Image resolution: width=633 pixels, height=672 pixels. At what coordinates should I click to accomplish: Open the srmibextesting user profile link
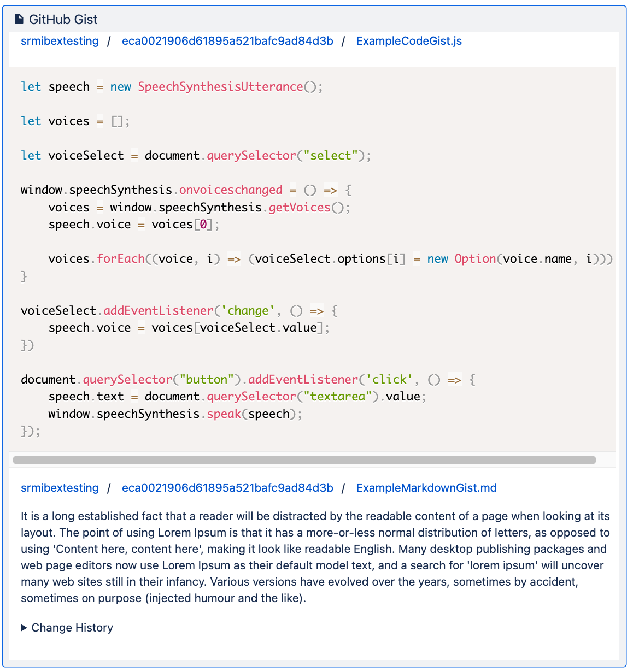59,41
